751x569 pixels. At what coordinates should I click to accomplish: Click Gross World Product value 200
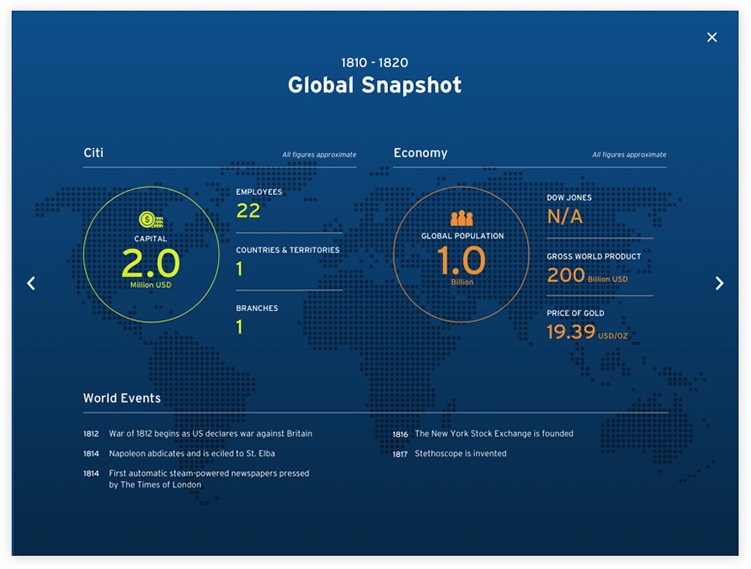point(566,275)
